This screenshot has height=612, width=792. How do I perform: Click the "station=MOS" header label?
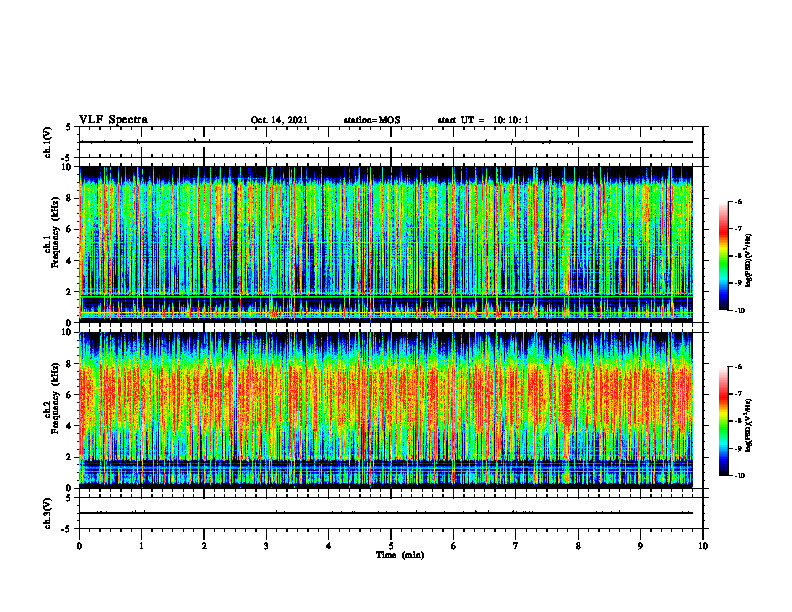point(372,120)
